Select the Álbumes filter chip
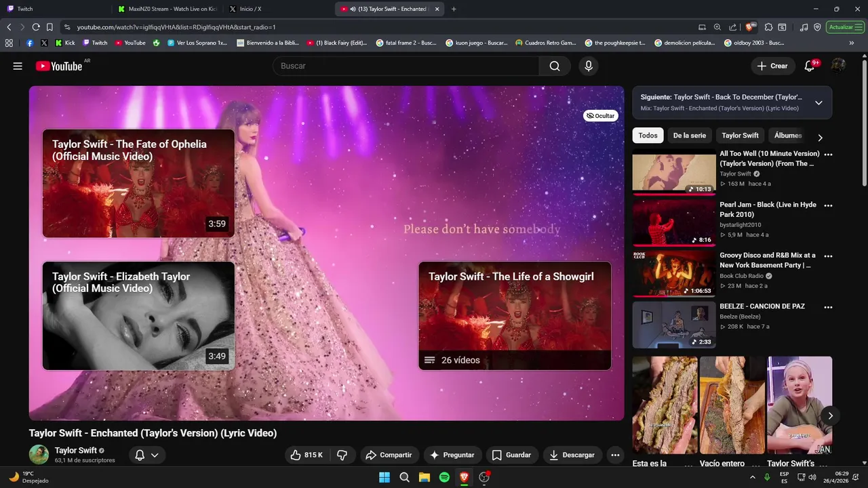This screenshot has height=488, width=868. pos(788,136)
